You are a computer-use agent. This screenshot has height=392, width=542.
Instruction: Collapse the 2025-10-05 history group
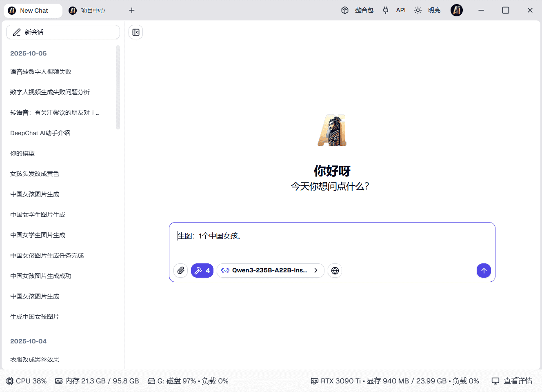coord(29,53)
